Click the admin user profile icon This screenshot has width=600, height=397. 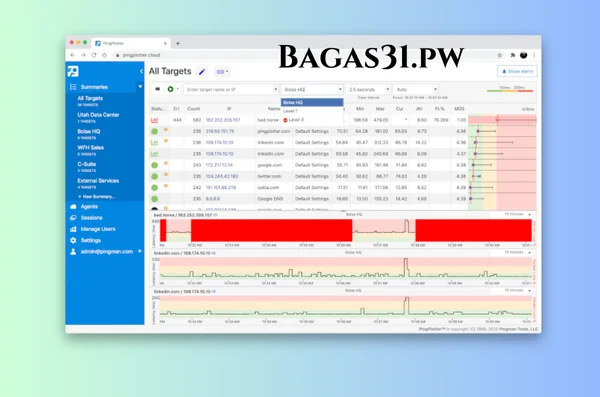coord(73,252)
